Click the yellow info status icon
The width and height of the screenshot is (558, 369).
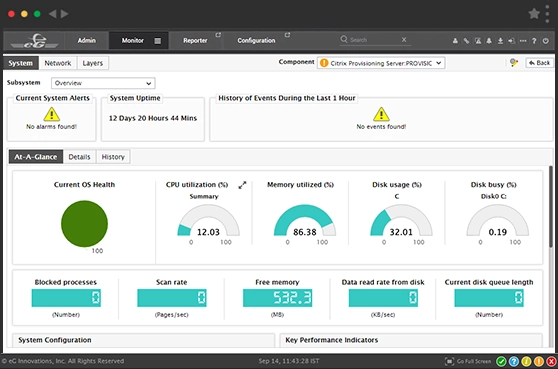pyautogui.click(x=526, y=362)
